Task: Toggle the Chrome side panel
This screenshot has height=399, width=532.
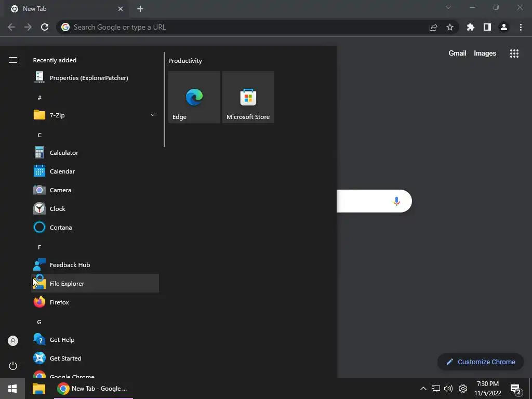Action: click(487, 27)
